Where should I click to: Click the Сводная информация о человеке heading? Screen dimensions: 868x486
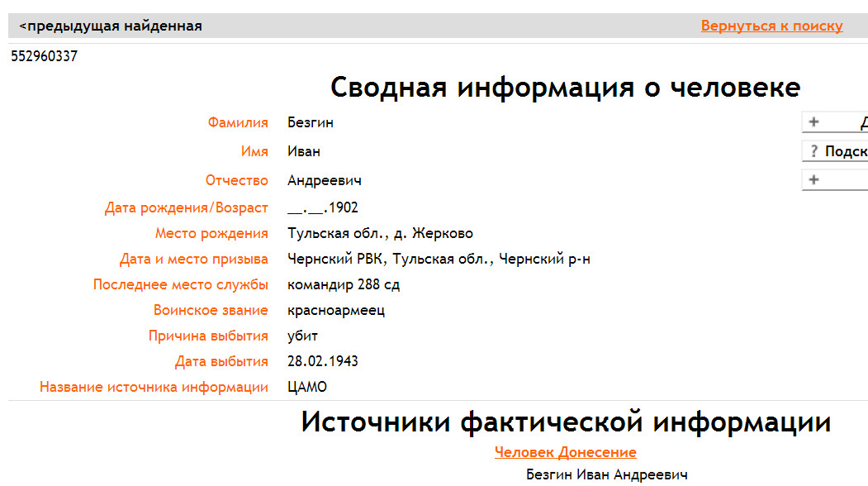click(x=565, y=87)
